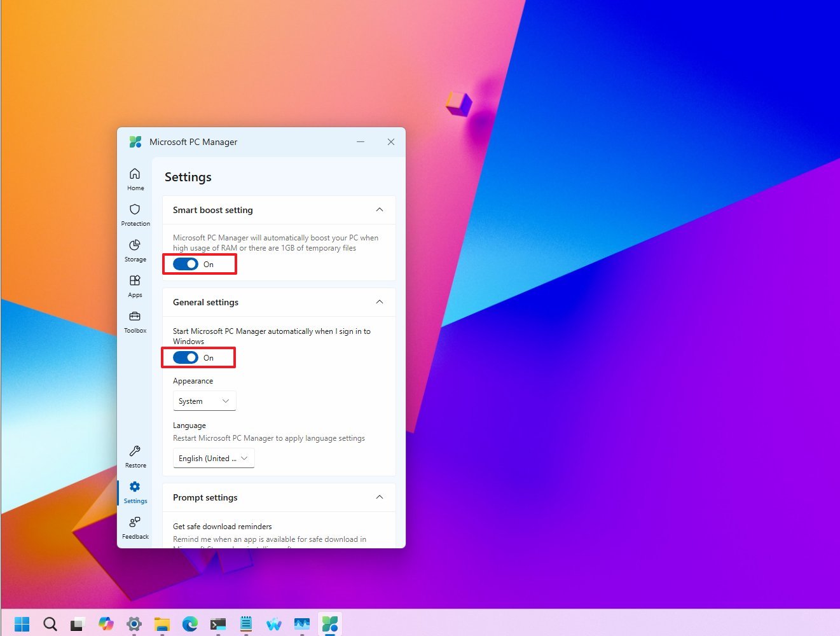This screenshot has height=636, width=840.
Task: Select the Settings sidebar item
Action: (135, 492)
